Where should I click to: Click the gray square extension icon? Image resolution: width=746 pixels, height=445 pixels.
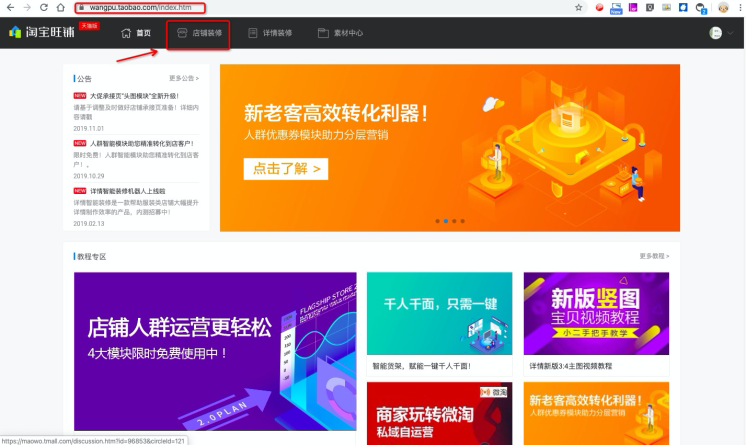tap(649, 8)
